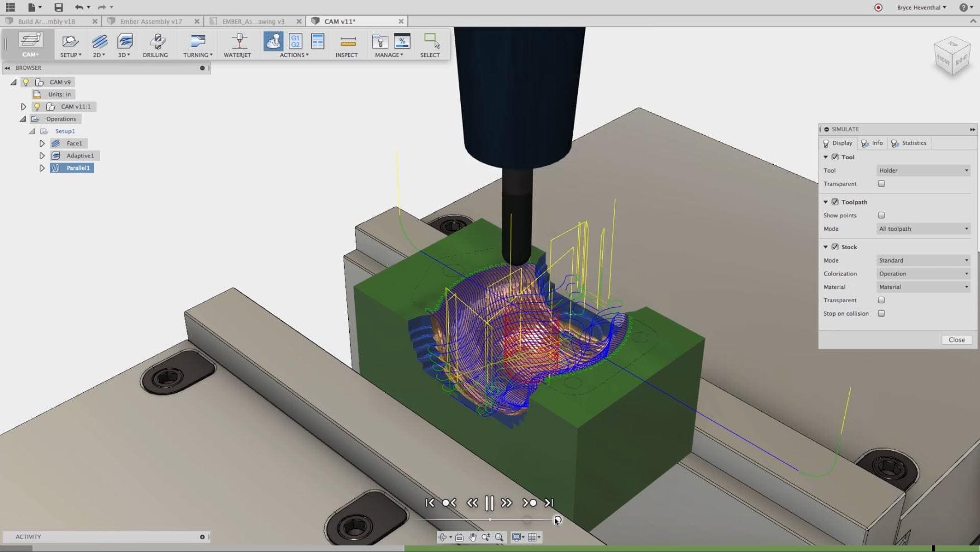Expand the Face1 operation node

click(x=42, y=144)
